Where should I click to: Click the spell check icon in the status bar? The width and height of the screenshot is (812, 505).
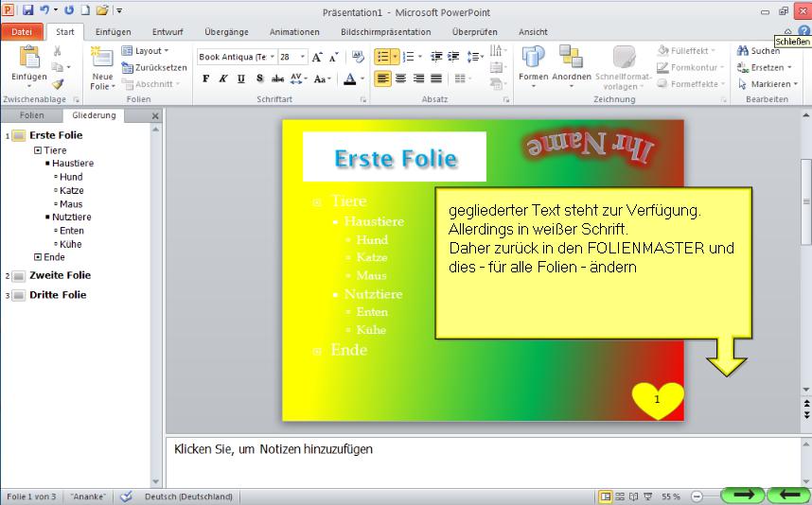coord(126,496)
